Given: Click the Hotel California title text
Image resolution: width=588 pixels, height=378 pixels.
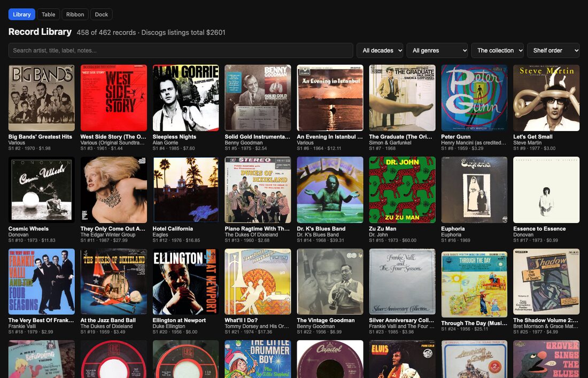Looking at the screenshot, I should 173,228.
